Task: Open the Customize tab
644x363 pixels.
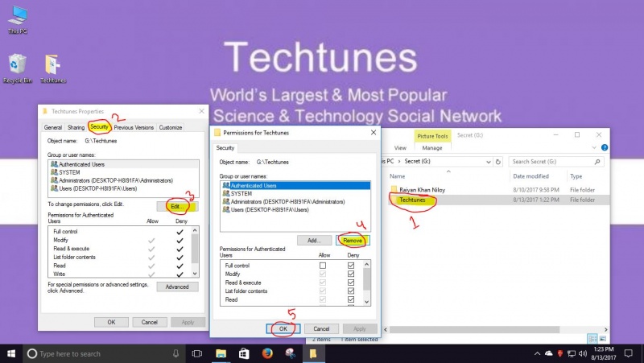Action: [x=171, y=127]
